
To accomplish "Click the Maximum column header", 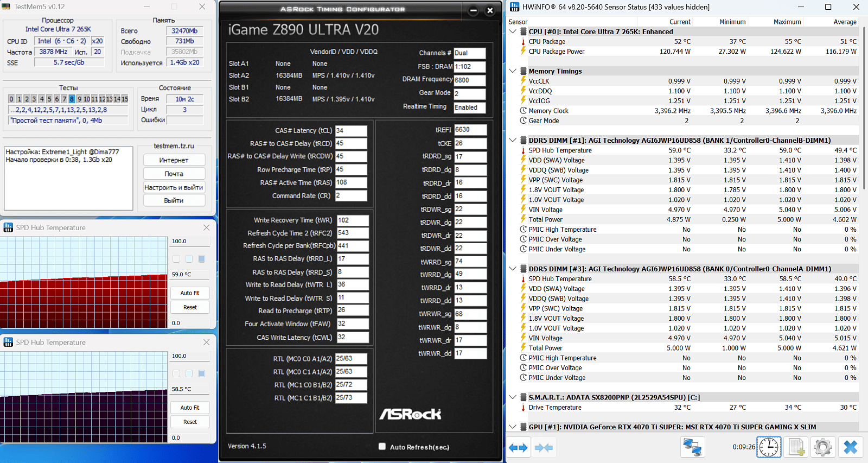I will 787,22.
